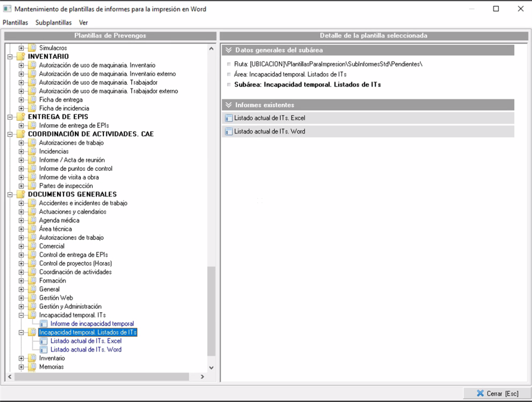Expand the Gestión Web tree node
This screenshot has width=532, height=402.
coord(21,298)
